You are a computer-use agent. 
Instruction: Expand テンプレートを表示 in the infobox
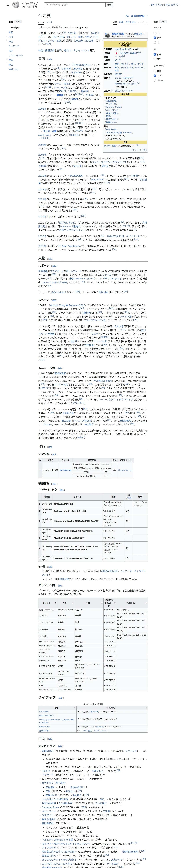click(139, 150)
